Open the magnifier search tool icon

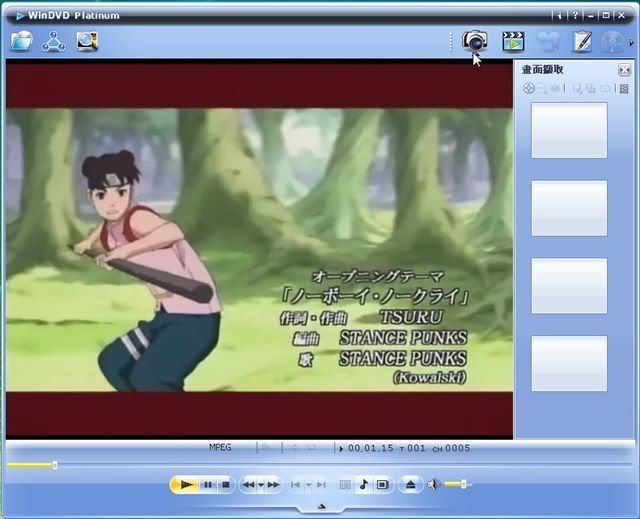87,41
